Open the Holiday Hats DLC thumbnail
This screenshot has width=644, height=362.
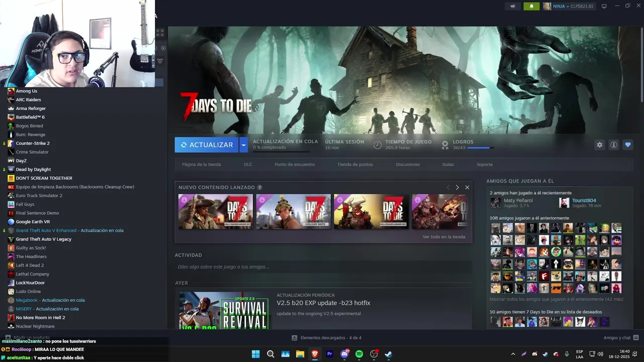coord(293,212)
